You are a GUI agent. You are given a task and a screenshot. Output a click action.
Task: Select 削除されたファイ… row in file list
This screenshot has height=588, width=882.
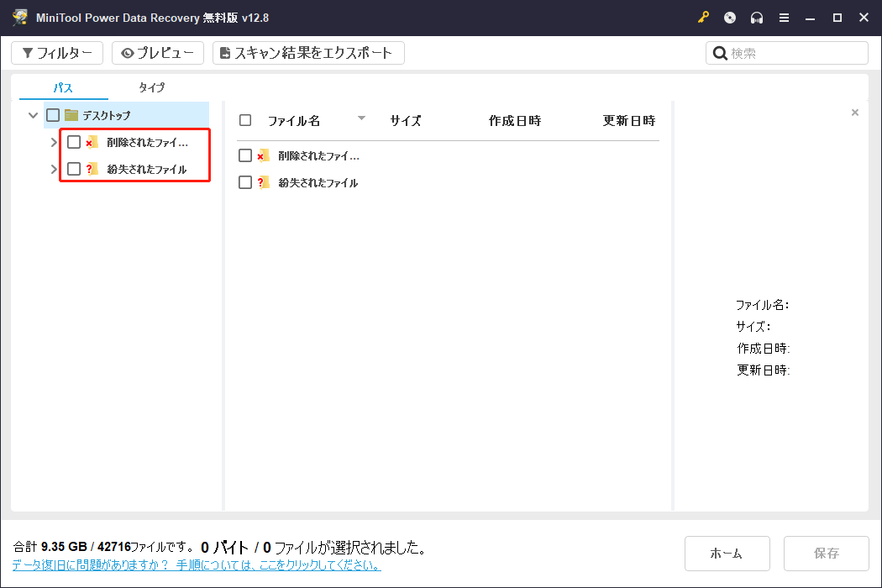click(x=448, y=155)
